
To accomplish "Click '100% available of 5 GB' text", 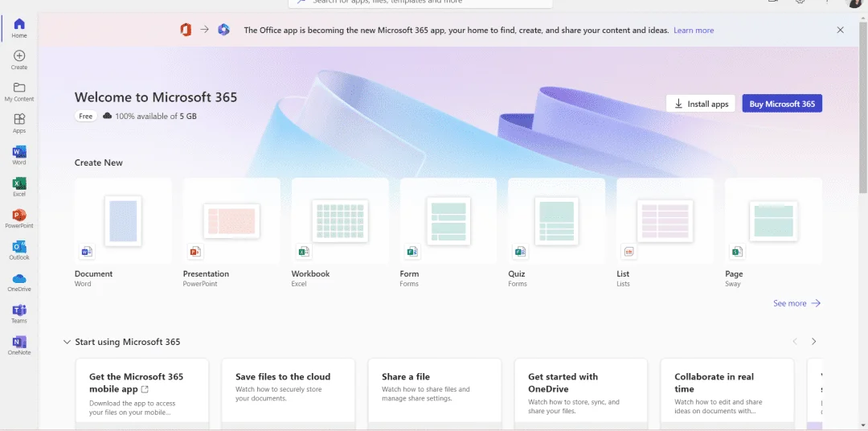I will tap(156, 117).
